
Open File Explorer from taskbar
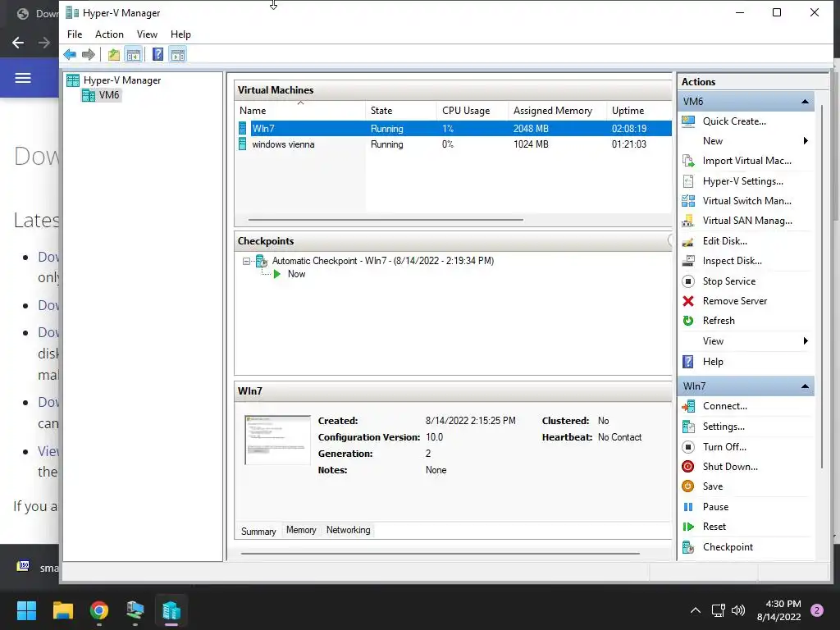click(62, 610)
